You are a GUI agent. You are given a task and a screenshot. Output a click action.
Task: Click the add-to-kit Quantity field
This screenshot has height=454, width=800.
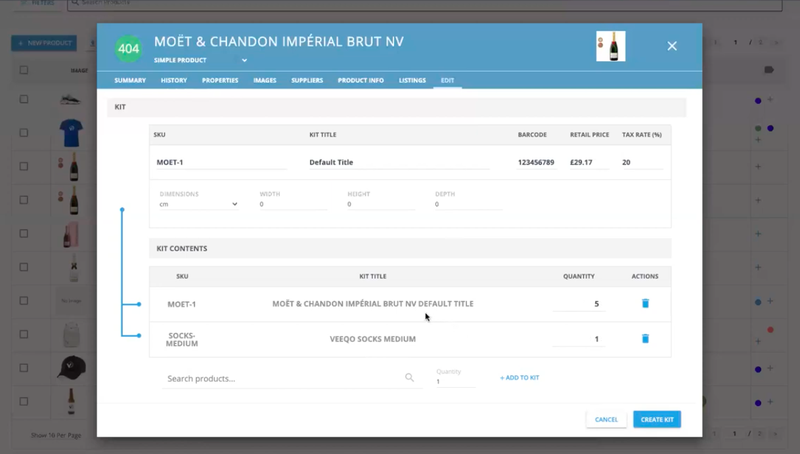(x=455, y=382)
